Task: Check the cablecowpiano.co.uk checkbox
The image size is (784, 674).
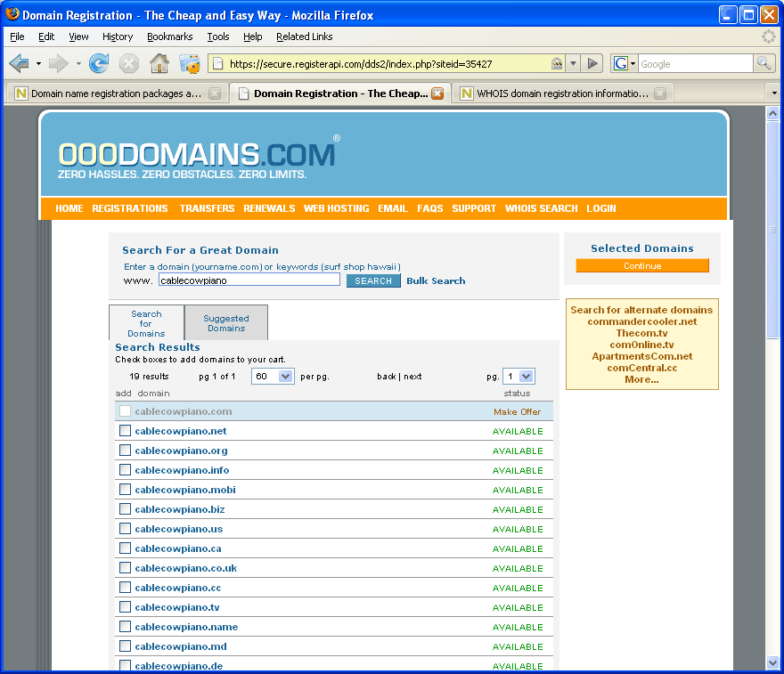Action: [125, 567]
